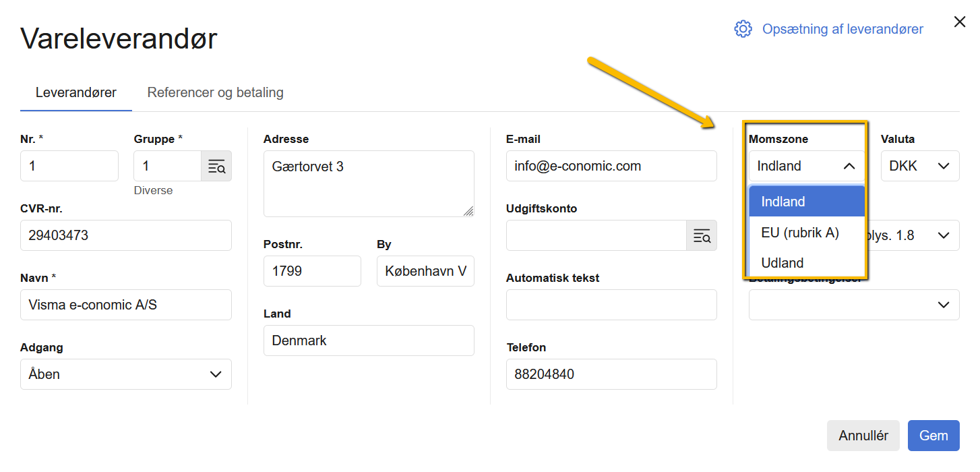Click the Telefon field showing 88204840
This screenshot has height=472, width=980.
[611, 374]
